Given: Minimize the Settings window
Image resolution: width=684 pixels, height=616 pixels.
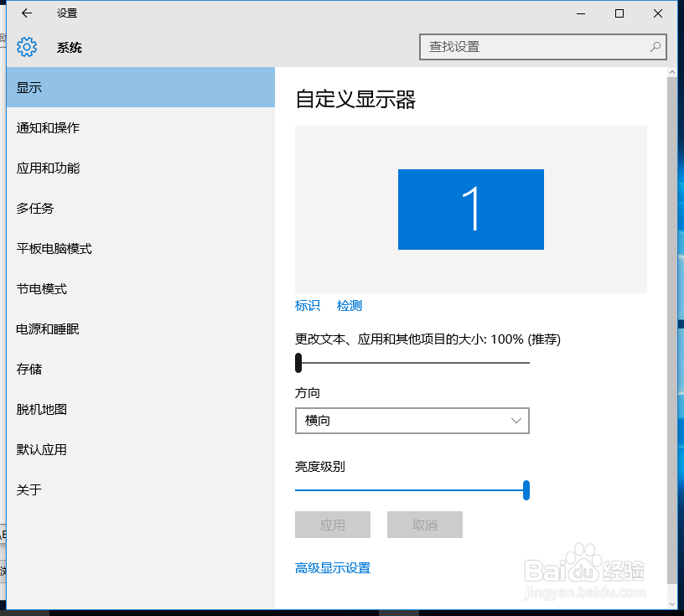Looking at the screenshot, I should pyautogui.click(x=581, y=13).
